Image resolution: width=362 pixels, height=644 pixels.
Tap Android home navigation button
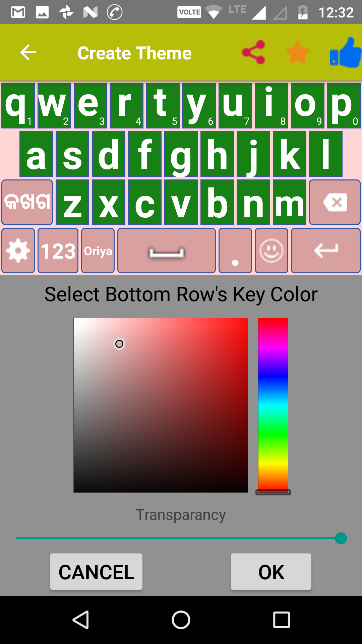181,620
